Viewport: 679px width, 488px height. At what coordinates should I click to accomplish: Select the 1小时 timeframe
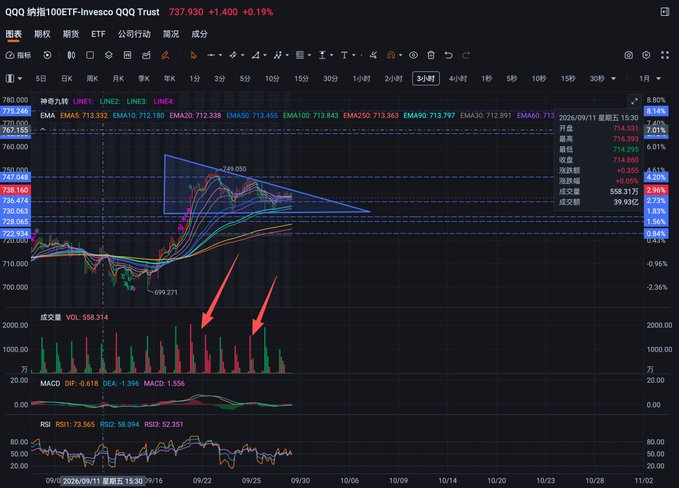[361, 78]
